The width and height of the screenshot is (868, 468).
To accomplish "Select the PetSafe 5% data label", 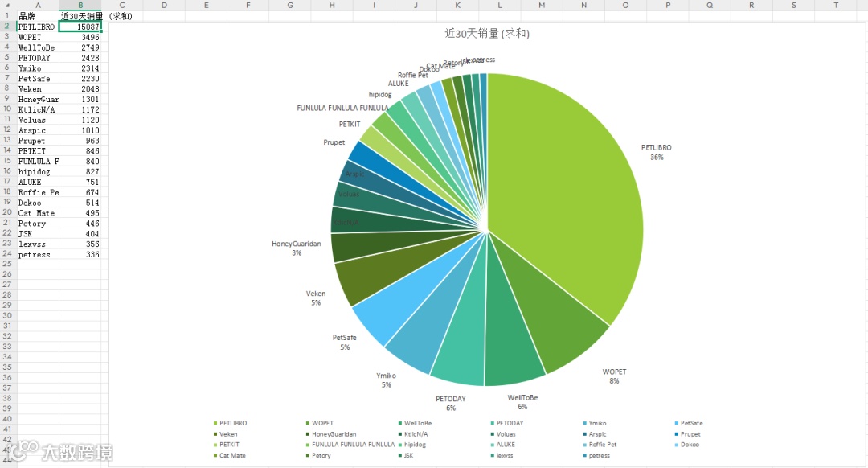I will (344, 343).
